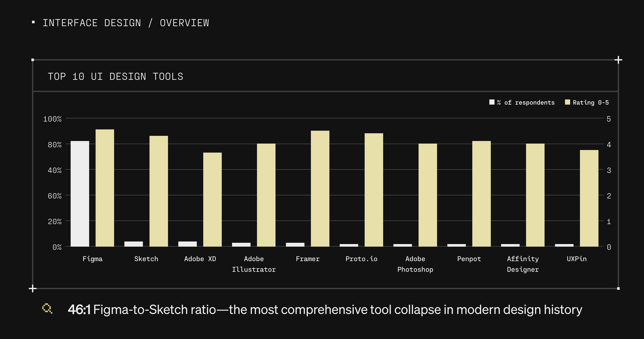Click the '5' right axis tick label
The width and height of the screenshot is (644, 339).
[609, 119]
